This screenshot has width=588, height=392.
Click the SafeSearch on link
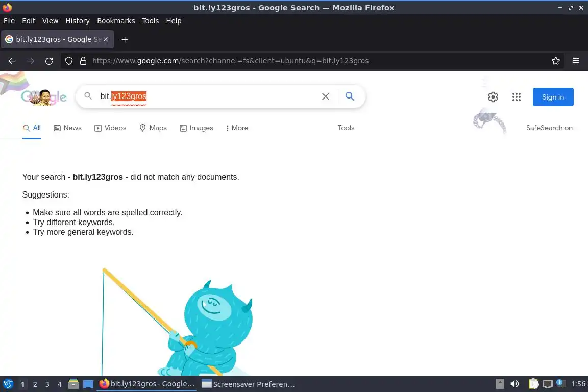click(x=549, y=128)
